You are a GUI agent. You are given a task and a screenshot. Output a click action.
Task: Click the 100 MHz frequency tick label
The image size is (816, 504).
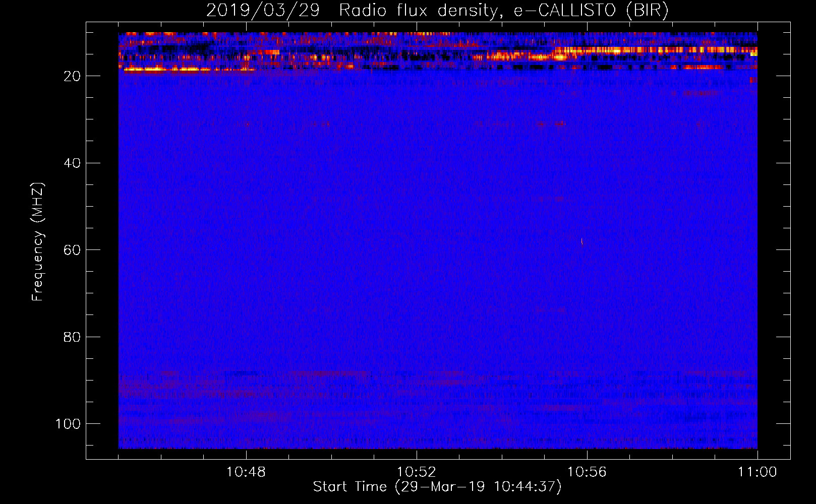[68, 424]
